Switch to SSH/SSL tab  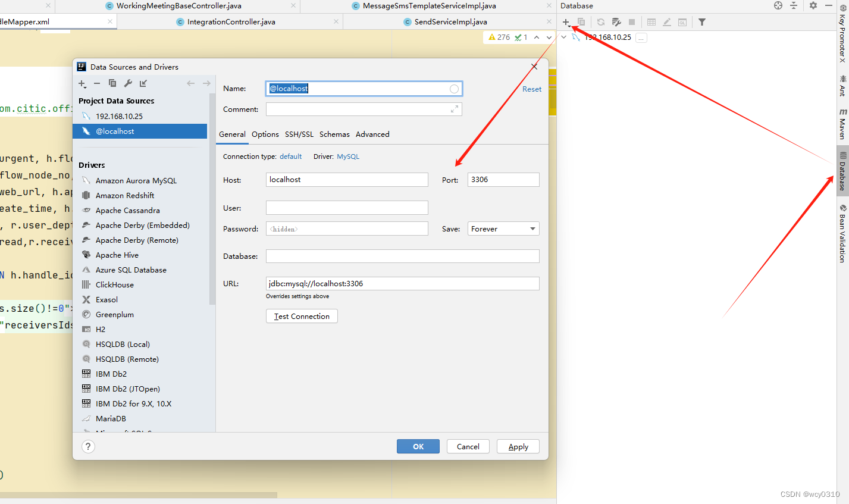click(x=299, y=134)
